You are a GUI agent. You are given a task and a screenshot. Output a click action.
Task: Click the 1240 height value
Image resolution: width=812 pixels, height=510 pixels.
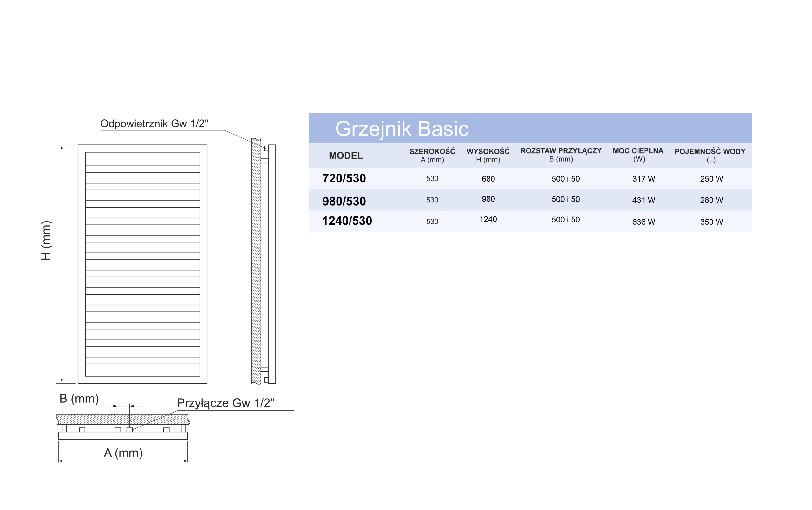click(488, 219)
